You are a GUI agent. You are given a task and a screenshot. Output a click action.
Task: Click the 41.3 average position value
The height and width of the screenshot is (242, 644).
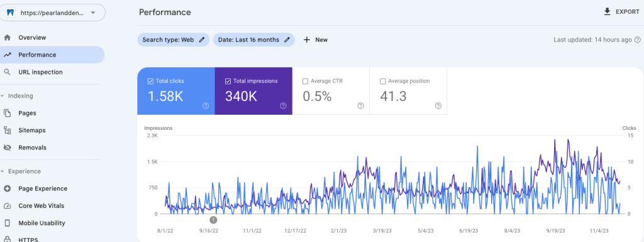click(x=394, y=96)
